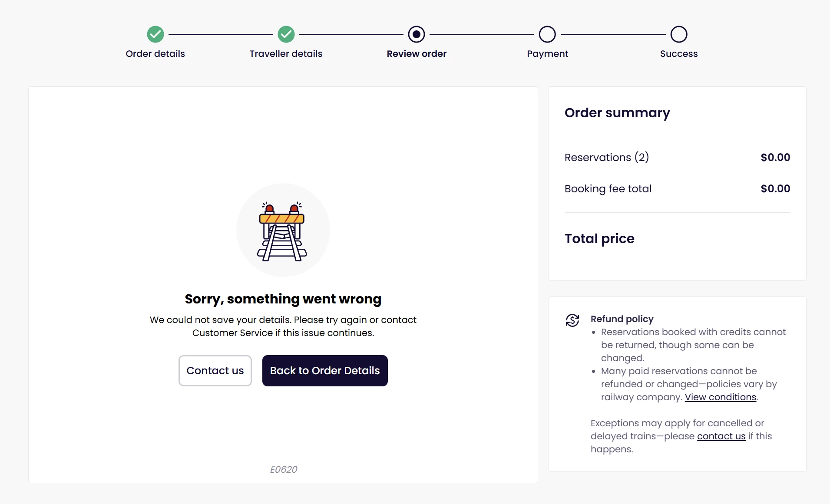Click the Success step label

point(678,54)
